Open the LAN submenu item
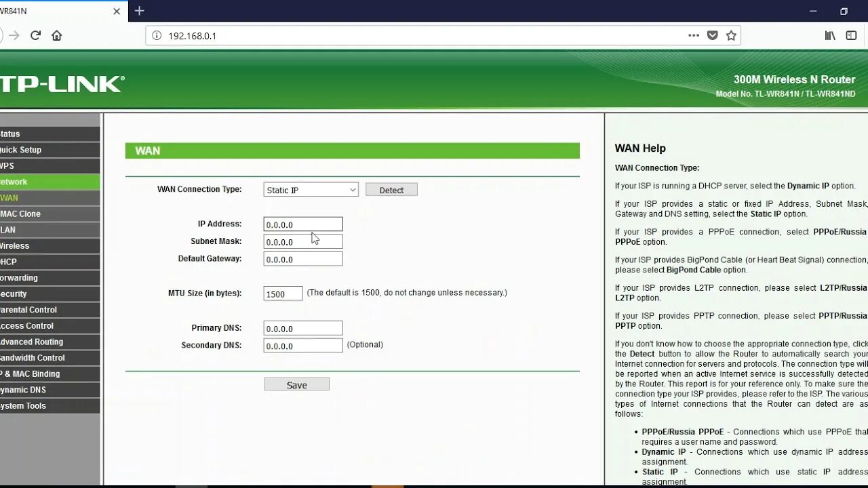 [x=50, y=230]
